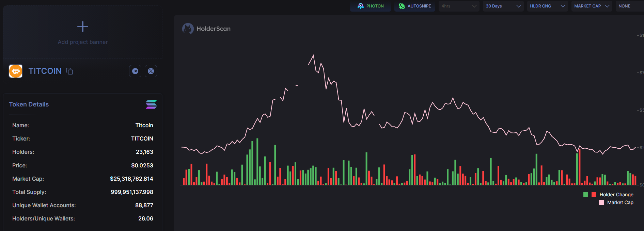Open token on Photon
The height and width of the screenshot is (231, 644).
tap(371, 6)
